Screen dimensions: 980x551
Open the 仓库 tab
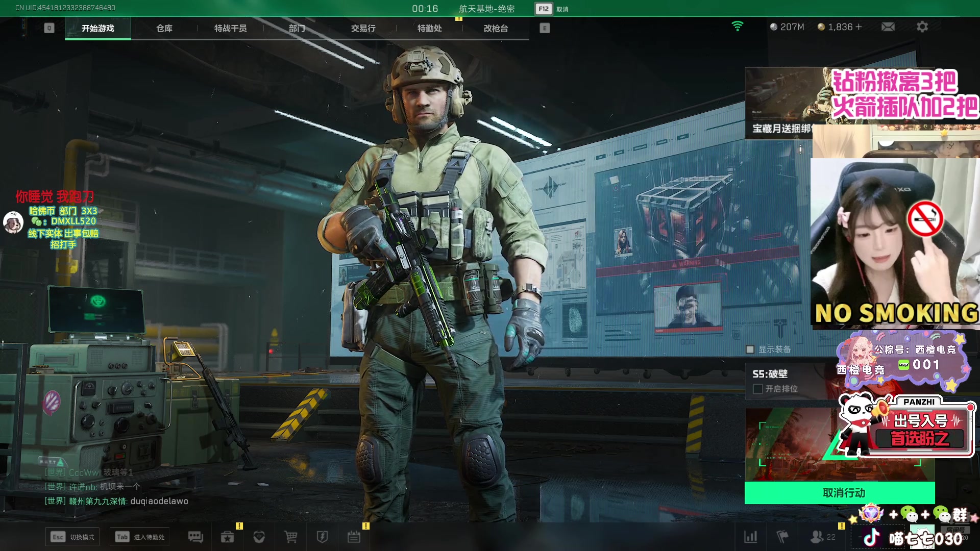click(164, 28)
